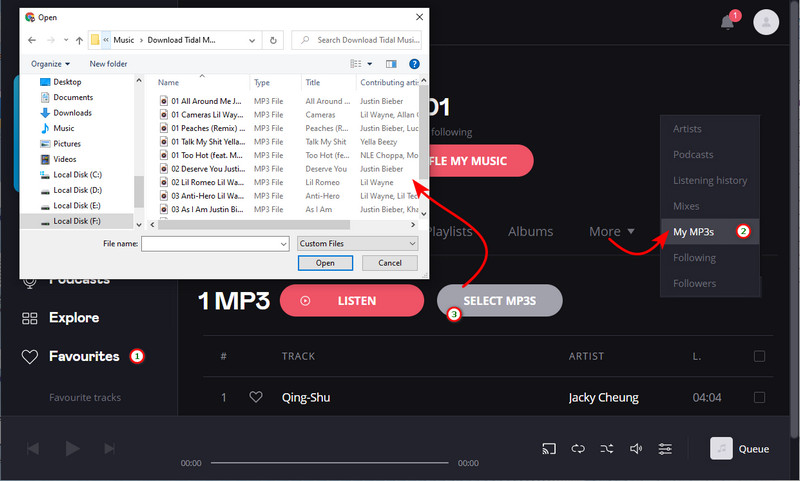Toggle the repeat playback icon

(x=578, y=449)
